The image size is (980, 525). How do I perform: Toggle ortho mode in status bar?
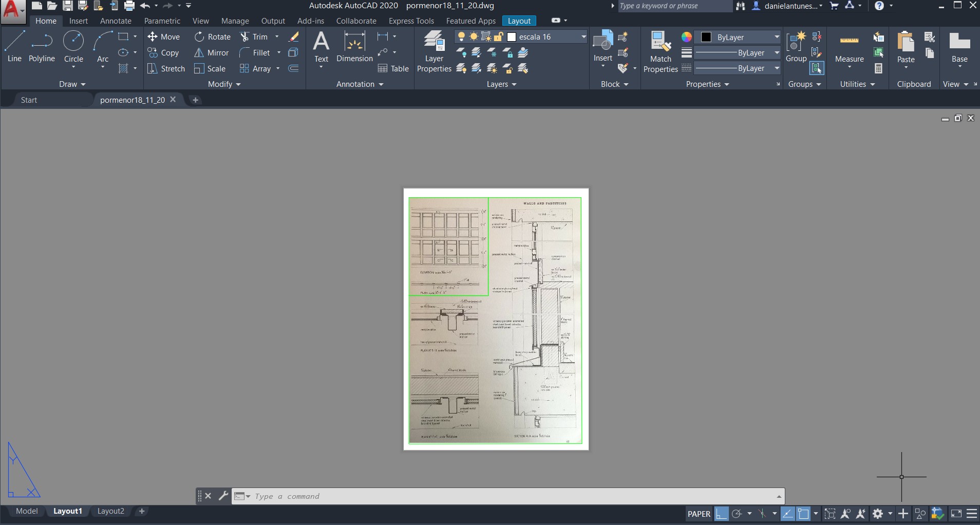(x=722, y=513)
